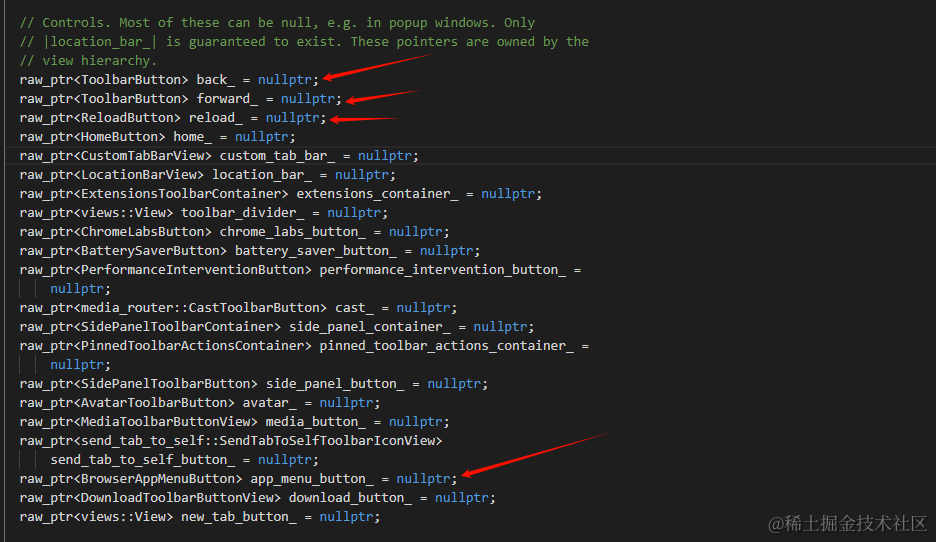Click 'PinnedToolbarActionsContainer' type name
The image size is (936, 542).
pyautogui.click(x=193, y=346)
